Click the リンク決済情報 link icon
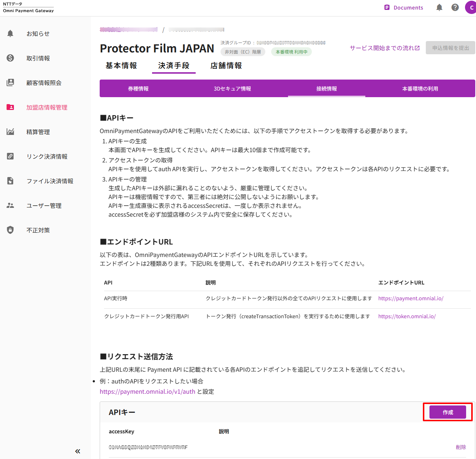 (10, 157)
